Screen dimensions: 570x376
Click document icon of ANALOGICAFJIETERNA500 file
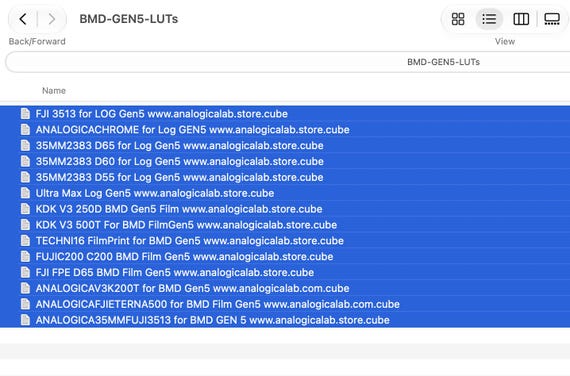click(x=25, y=304)
